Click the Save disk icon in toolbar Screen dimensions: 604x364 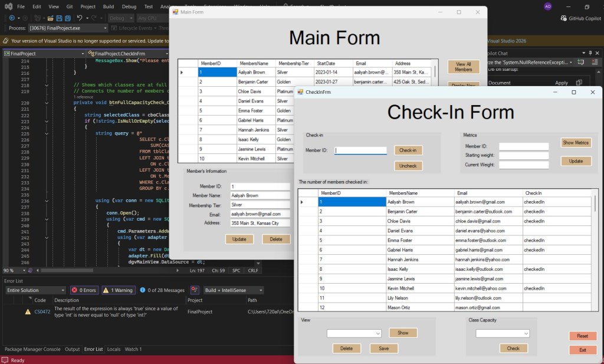[59, 18]
